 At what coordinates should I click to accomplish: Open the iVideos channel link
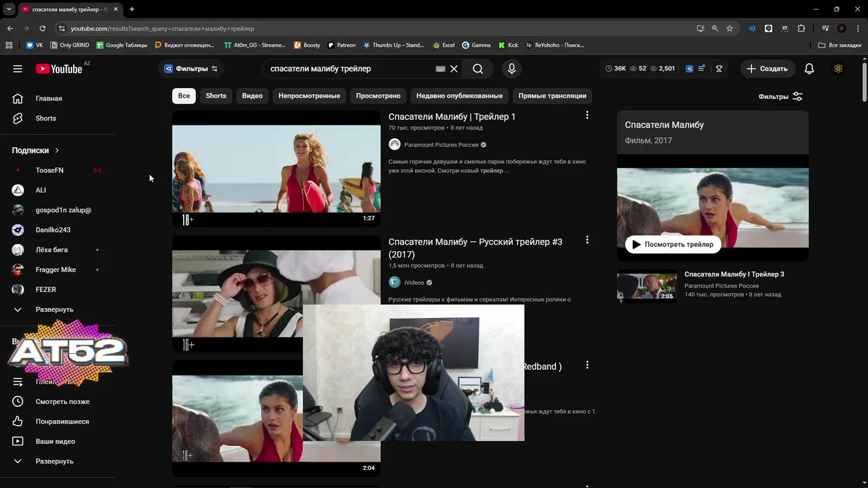tap(414, 283)
